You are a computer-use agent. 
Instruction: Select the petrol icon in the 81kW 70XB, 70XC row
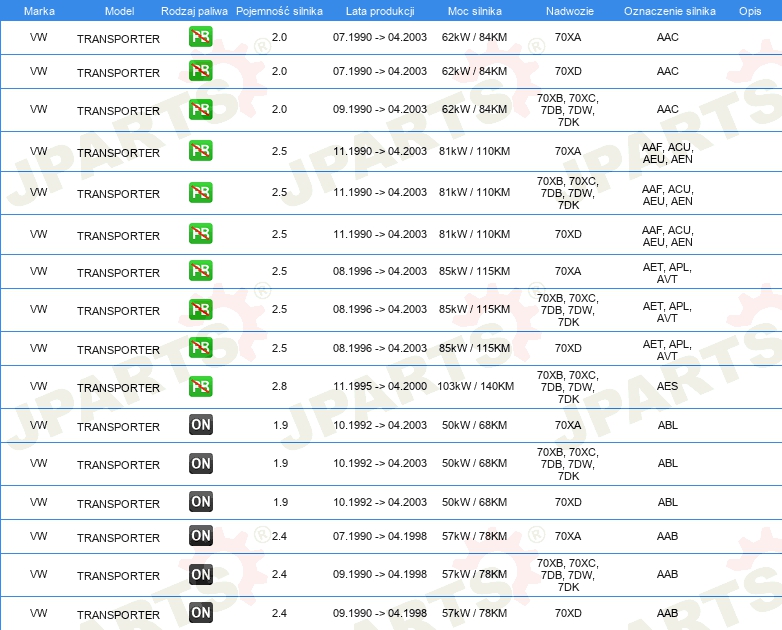coord(200,193)
